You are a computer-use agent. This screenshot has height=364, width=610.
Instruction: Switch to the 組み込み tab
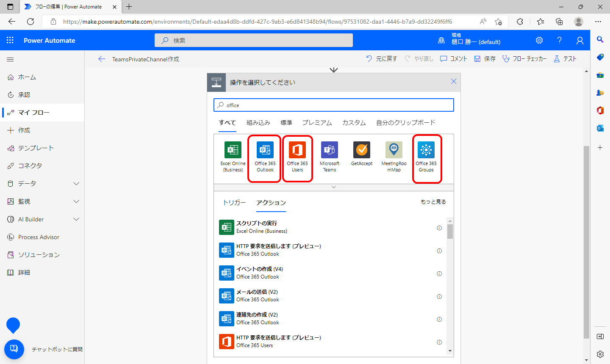point(258,123)
